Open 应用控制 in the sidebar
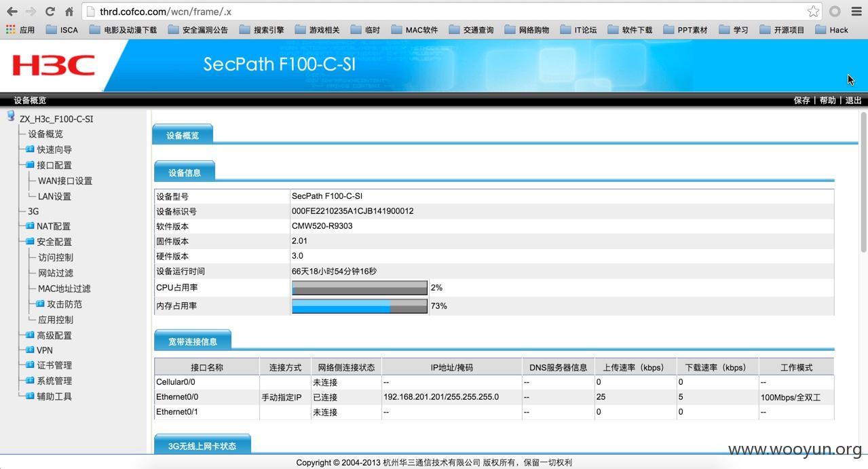The height and width of the screenshot is (469, 868). [x=56, y=320]
